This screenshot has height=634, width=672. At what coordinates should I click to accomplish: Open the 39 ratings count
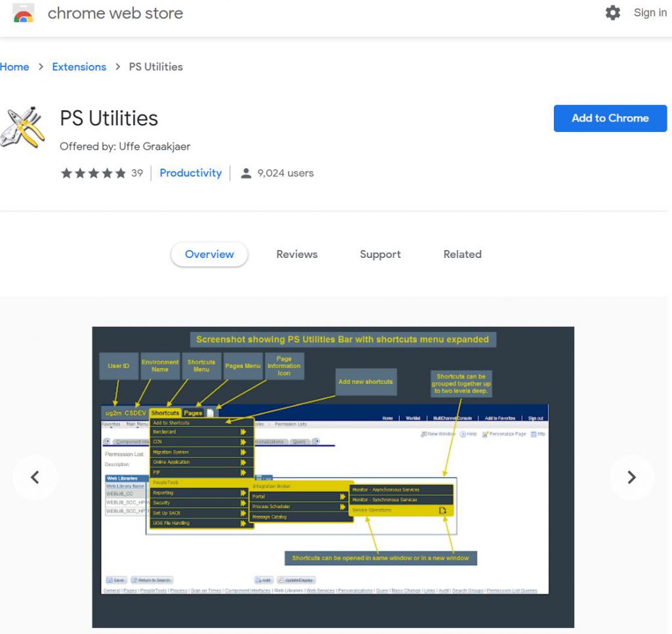tap(137, 173)
